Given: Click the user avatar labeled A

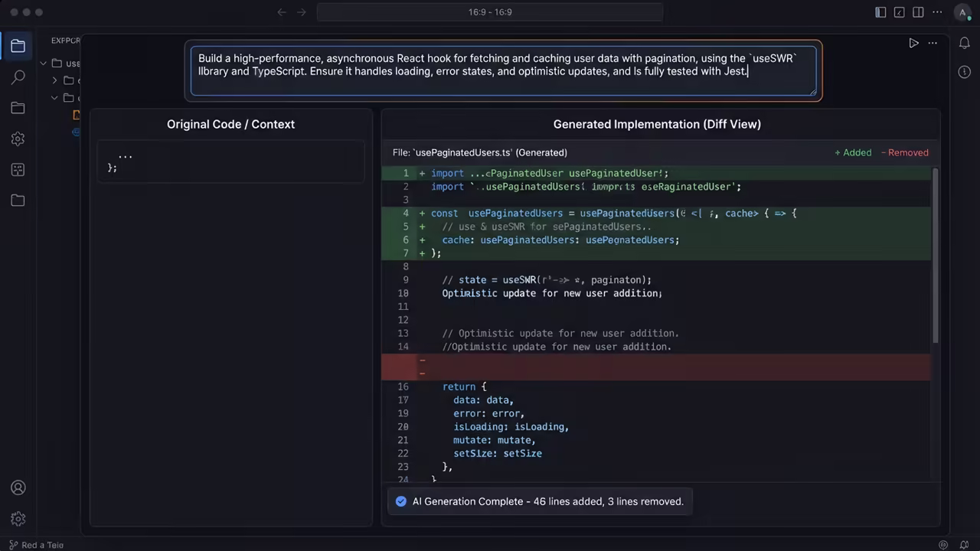Looking at the screenshot, I should coord(962,12).
